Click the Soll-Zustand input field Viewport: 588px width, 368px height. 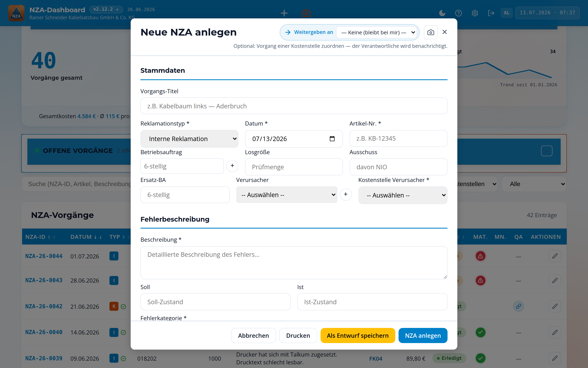(x=215, y=302)
